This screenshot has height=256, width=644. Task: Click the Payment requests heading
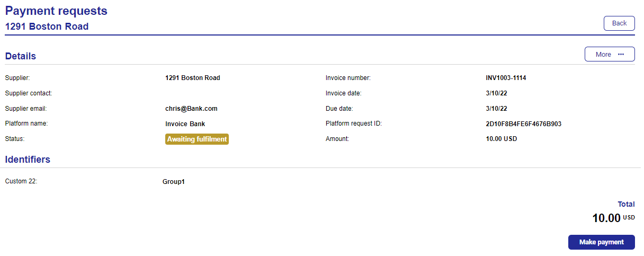[x=56, y=11]
